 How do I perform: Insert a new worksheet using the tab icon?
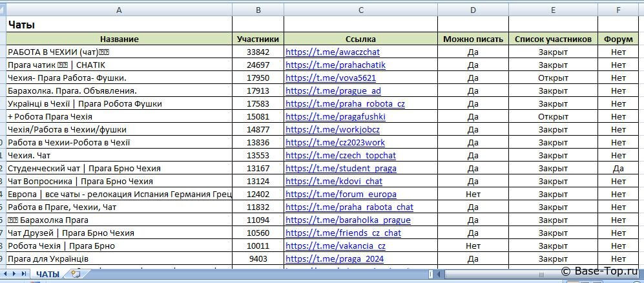[76, 274]
